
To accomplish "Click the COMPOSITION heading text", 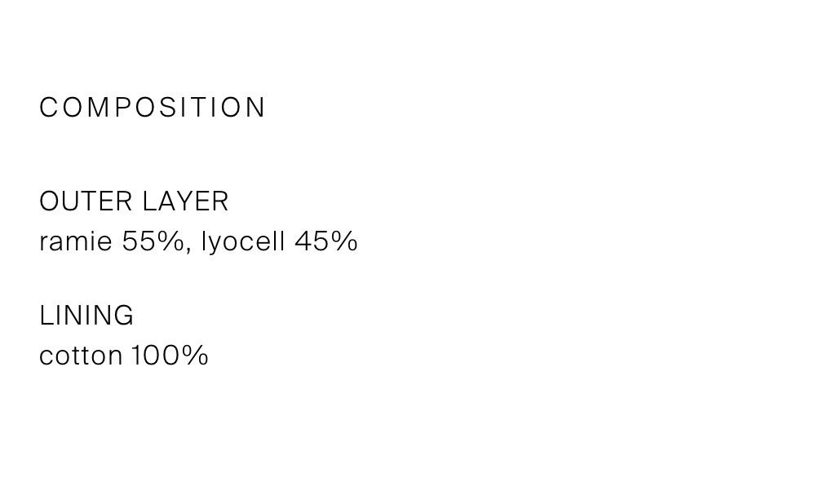I will 152,108.
